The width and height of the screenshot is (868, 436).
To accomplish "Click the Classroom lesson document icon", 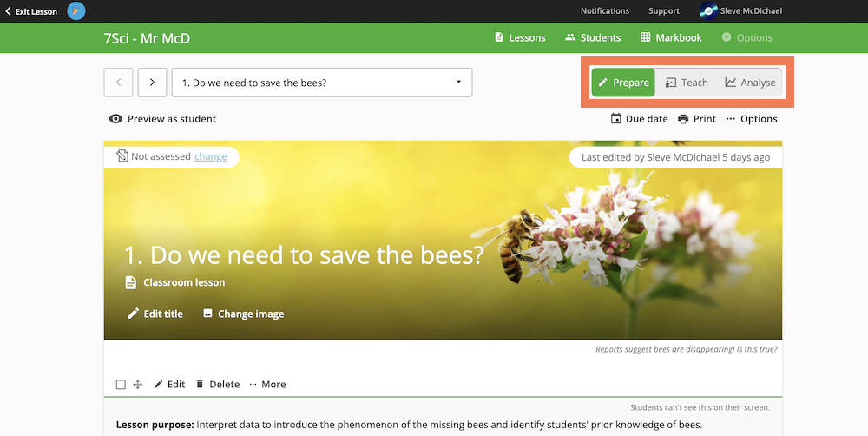I will pyautogui.click(x=131, y=282).
